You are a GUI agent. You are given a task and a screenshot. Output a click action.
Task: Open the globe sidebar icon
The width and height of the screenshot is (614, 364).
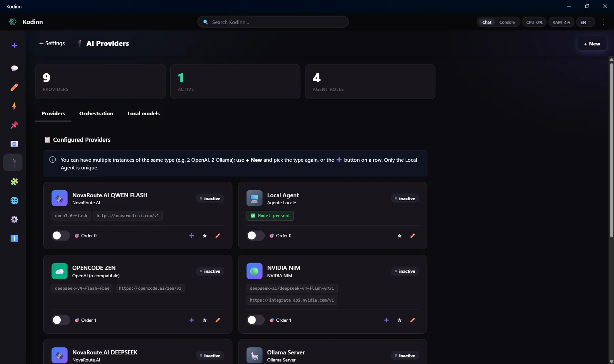[x=14, y=201]
